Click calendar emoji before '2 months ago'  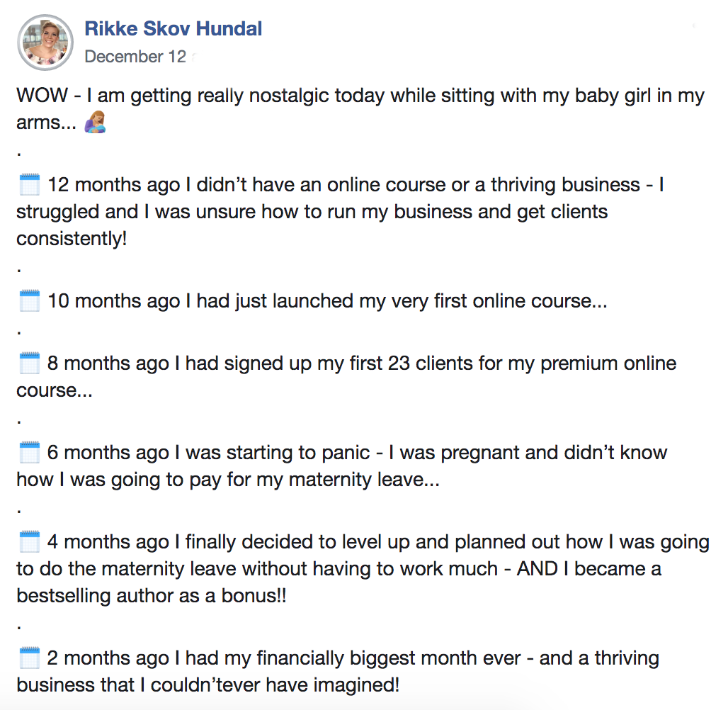point(29,658)
